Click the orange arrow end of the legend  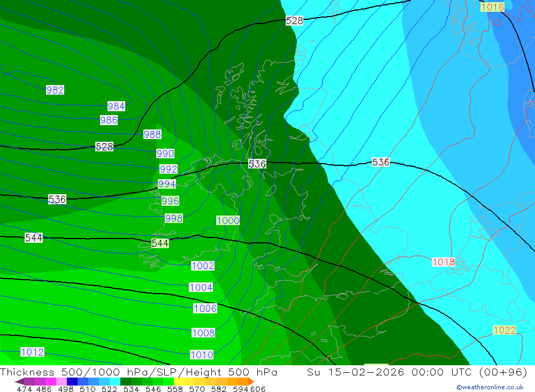251,381
